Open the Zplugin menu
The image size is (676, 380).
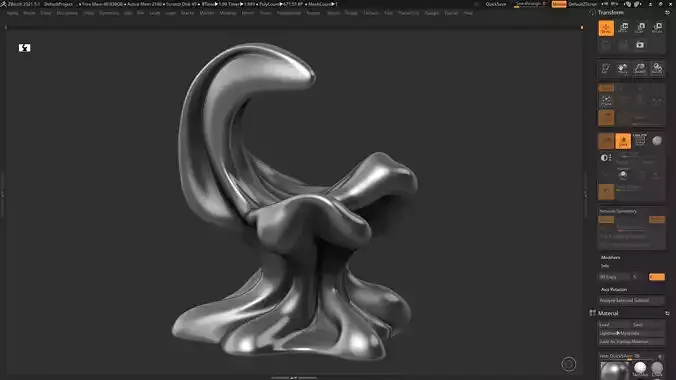432,13
